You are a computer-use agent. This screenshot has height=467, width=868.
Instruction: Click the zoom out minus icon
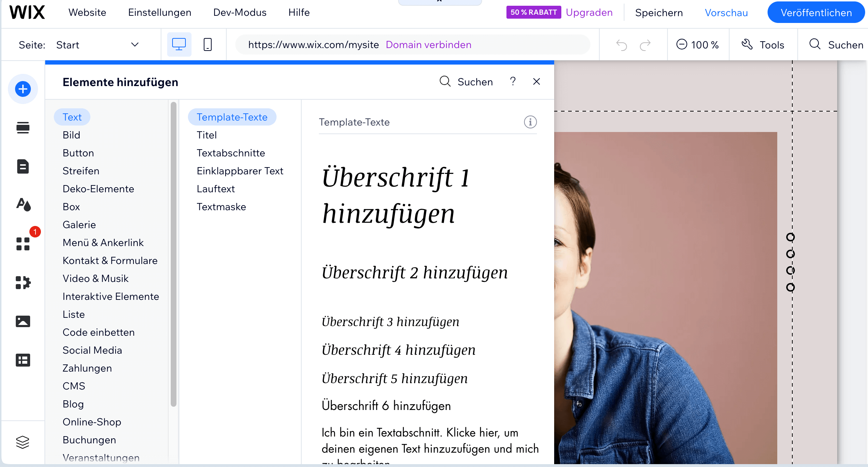pos(681,44)
